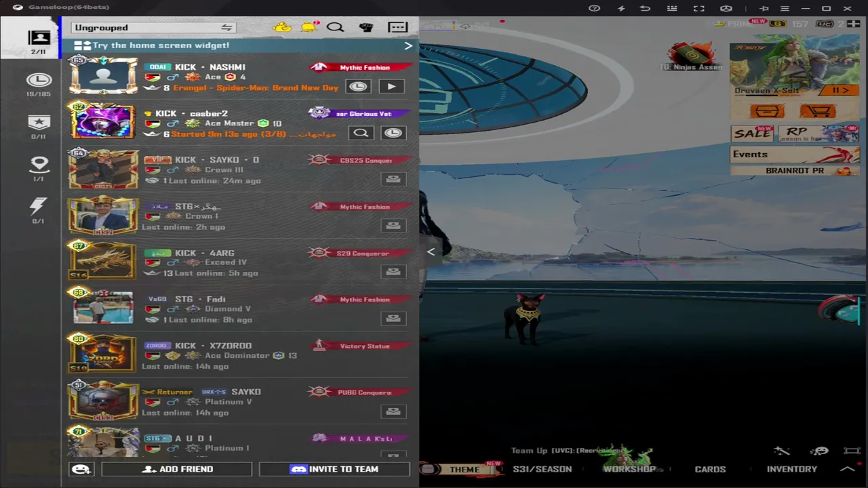Open friend search magnifier in panel header
The image size is (868, 488).
336,27
